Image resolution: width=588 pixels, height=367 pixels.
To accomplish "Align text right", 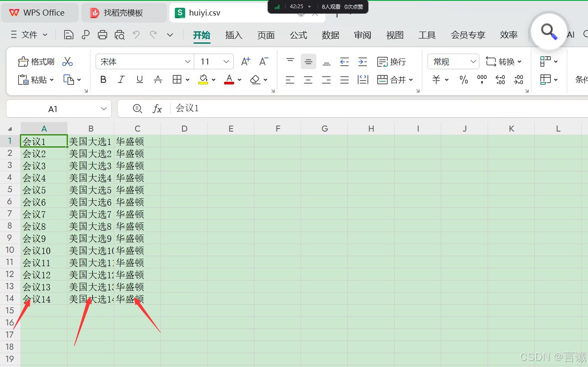I will click(326, 80).
